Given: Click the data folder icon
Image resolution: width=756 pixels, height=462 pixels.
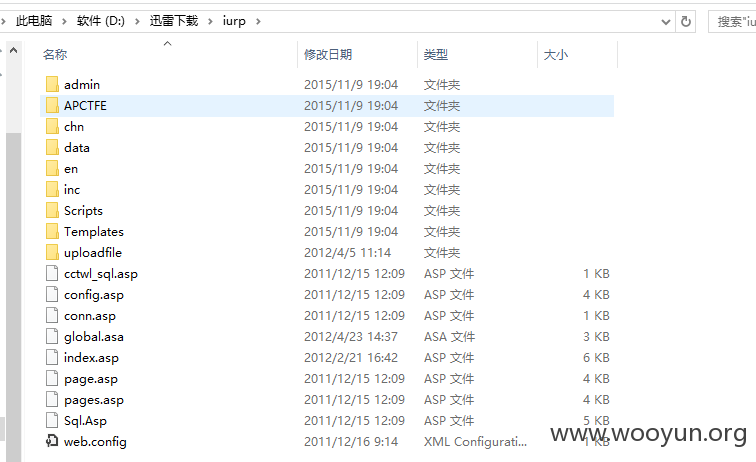Looking at the screenshot, I should (53, 148).
